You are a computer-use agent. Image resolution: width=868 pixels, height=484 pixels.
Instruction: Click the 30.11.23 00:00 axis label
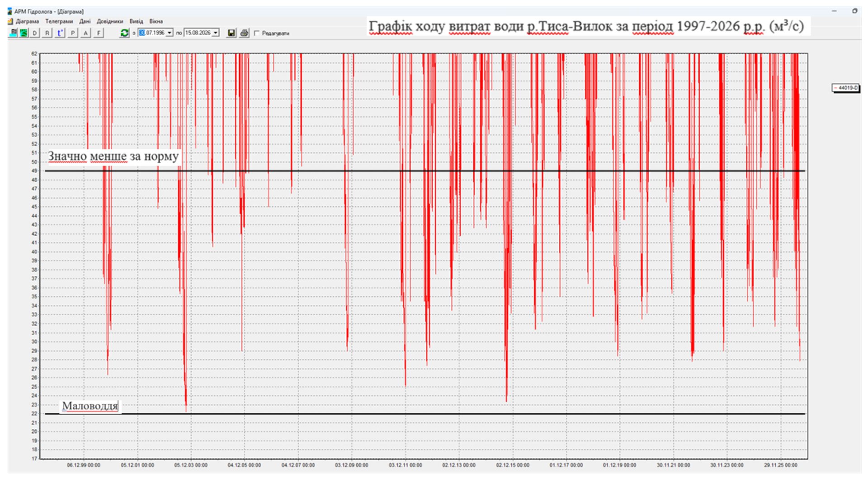pos(726,465)
